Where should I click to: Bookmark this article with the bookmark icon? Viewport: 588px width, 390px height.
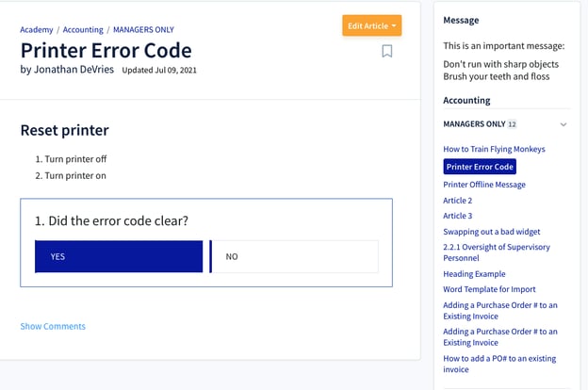pyautogui.click(x=387, y=51)
